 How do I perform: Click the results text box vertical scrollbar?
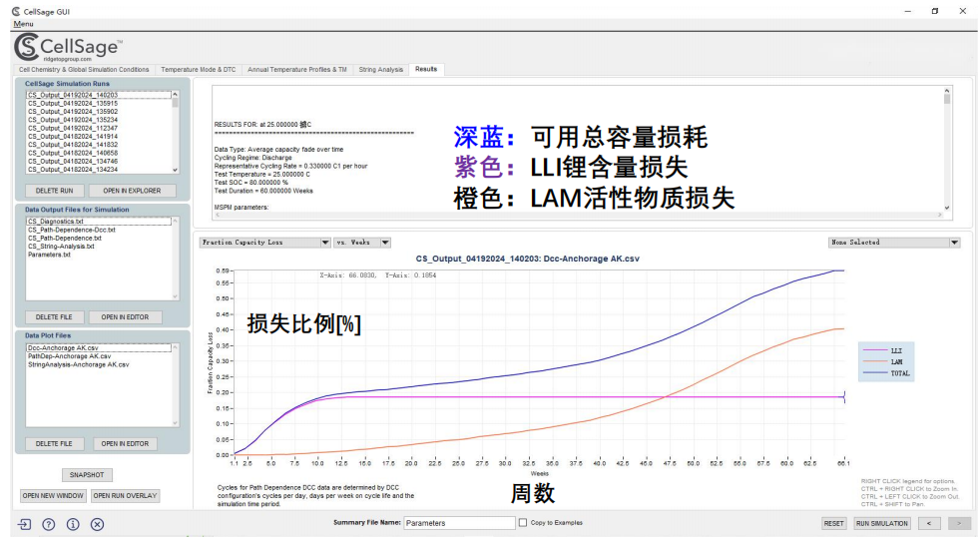[947, 148]
